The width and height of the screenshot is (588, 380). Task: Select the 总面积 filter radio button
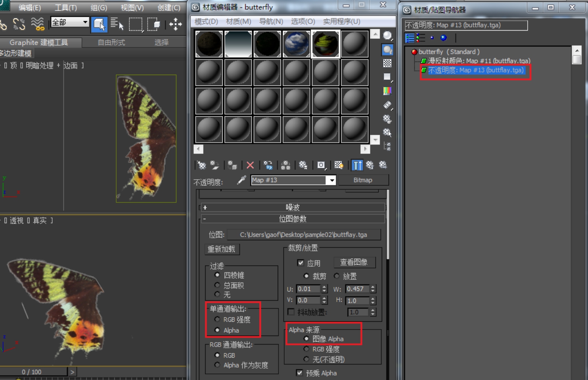(217, 285)
